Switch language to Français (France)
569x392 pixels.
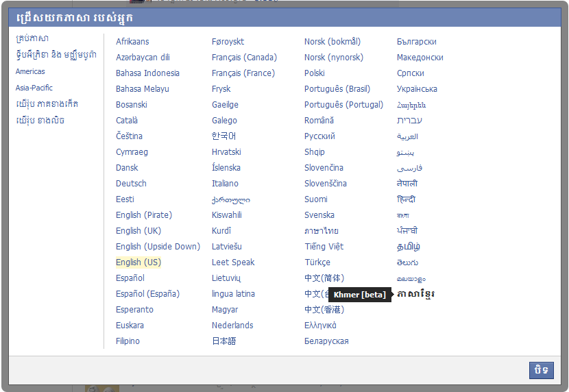[243, 73]
